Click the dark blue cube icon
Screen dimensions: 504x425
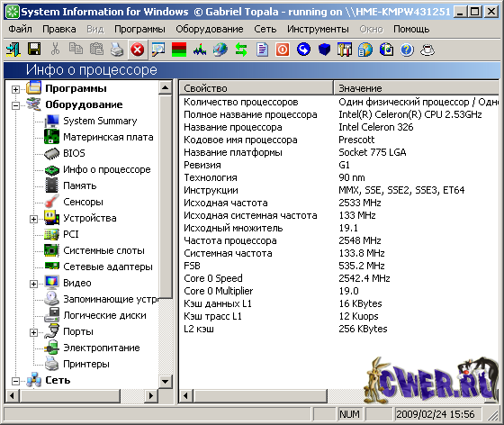[324, 50]
